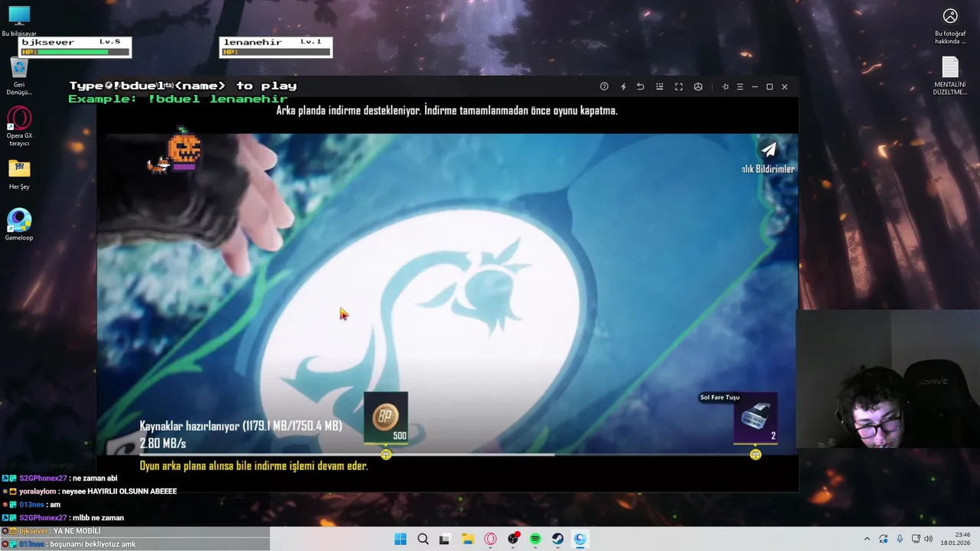This screenshot has height=551, width=980.
Task: Click 'Bu fotoğraf hakkında' desktop icon
Action: pos(950,25)
